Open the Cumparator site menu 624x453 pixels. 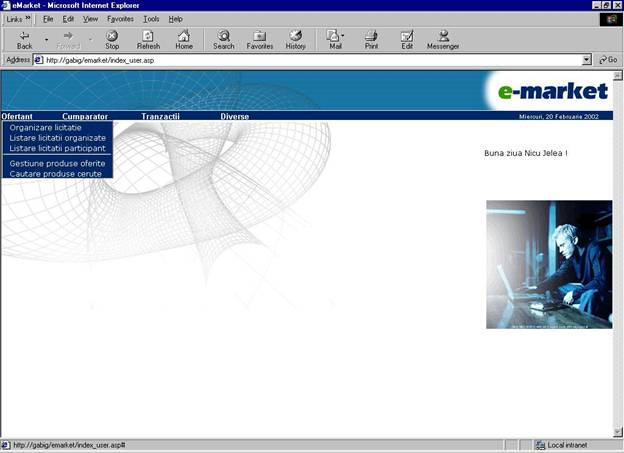pos(85,117)
